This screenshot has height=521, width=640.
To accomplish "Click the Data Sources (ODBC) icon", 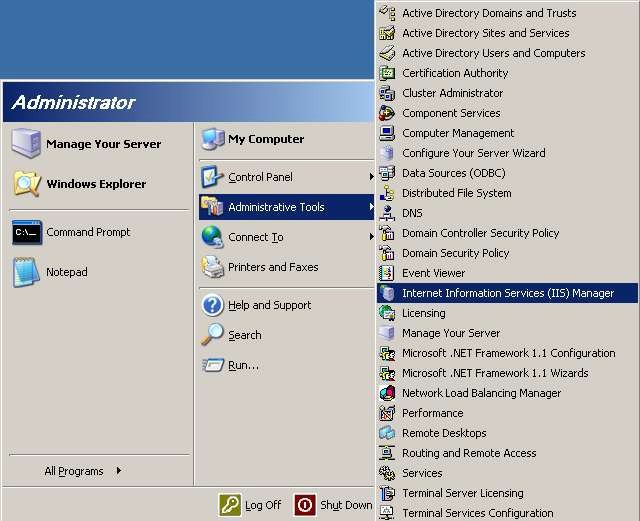I will pos(387,173).
